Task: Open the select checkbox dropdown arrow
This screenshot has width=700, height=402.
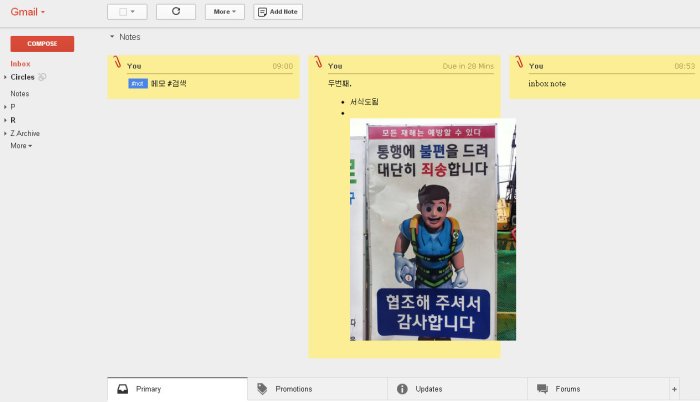Action: (133, 12)
